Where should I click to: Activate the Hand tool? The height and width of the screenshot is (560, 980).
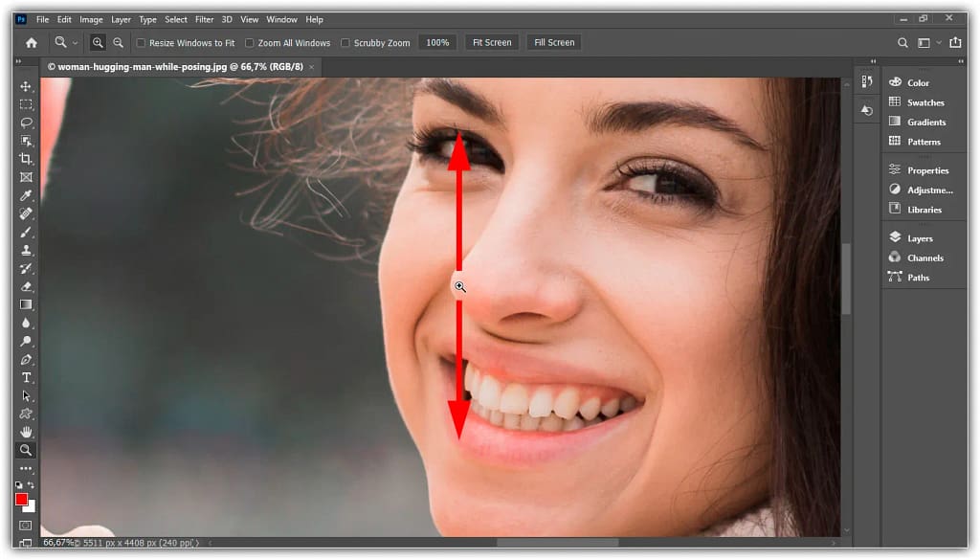[26, 433]
